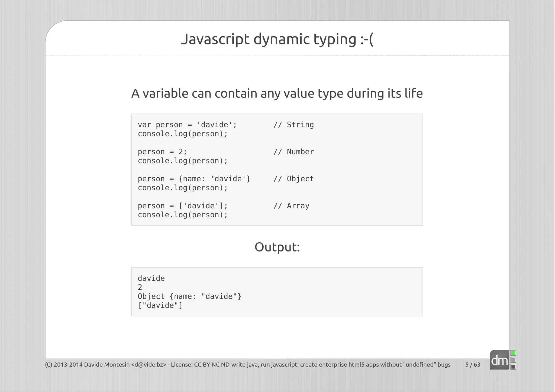Click output line 'davide'
This screenshot has width=555, height=392.
click(x=151, y=278)
